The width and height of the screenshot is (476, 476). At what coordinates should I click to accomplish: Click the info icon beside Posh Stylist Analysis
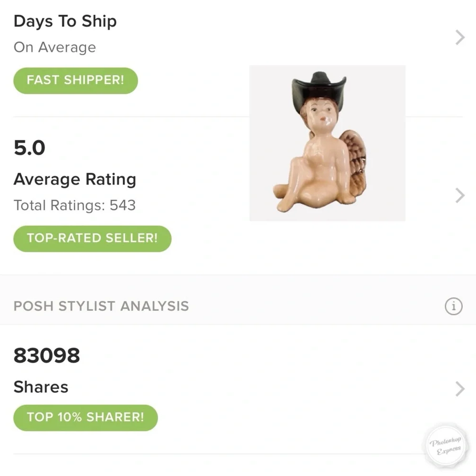point(453,306)
